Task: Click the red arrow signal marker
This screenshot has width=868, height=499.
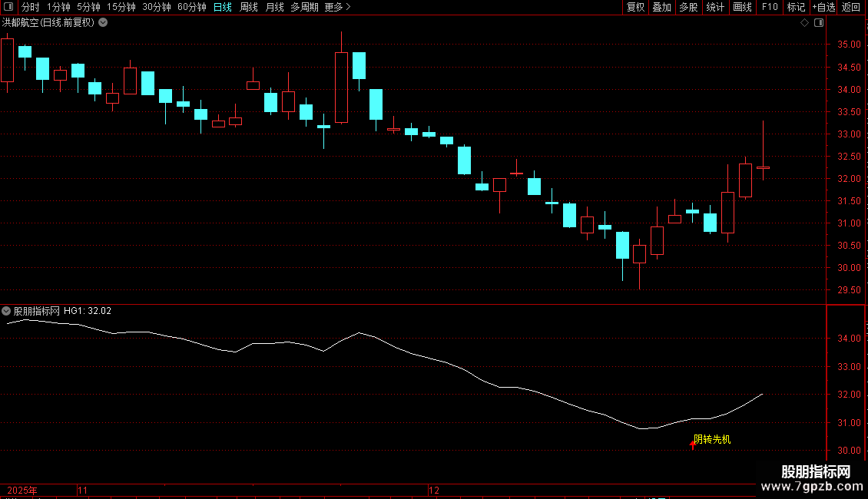Action: coord(693,444)
